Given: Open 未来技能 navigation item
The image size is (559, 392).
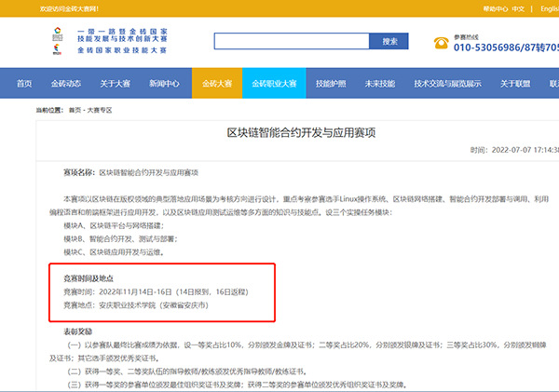Looking at the screenshot, I should point(380,84).
